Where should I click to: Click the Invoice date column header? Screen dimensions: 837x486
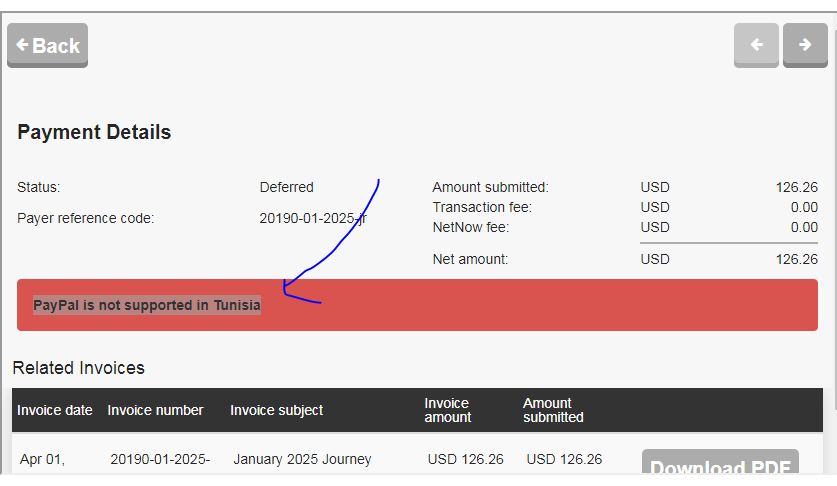[55, 410]
